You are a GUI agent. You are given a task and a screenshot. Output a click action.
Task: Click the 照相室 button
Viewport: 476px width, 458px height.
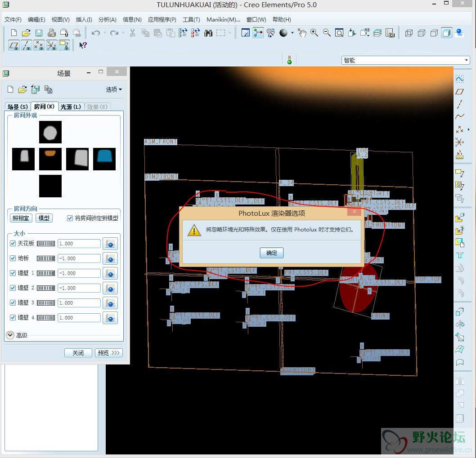[21, 218]
